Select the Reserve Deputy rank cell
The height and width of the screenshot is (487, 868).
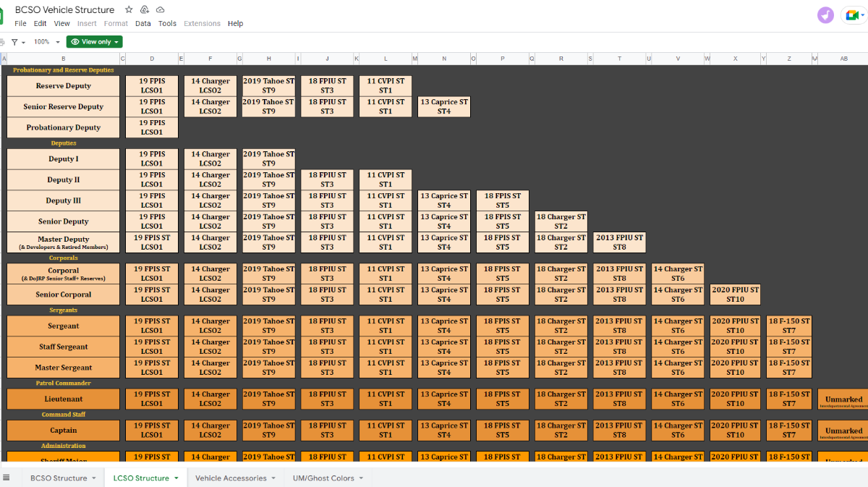point(64,85)
